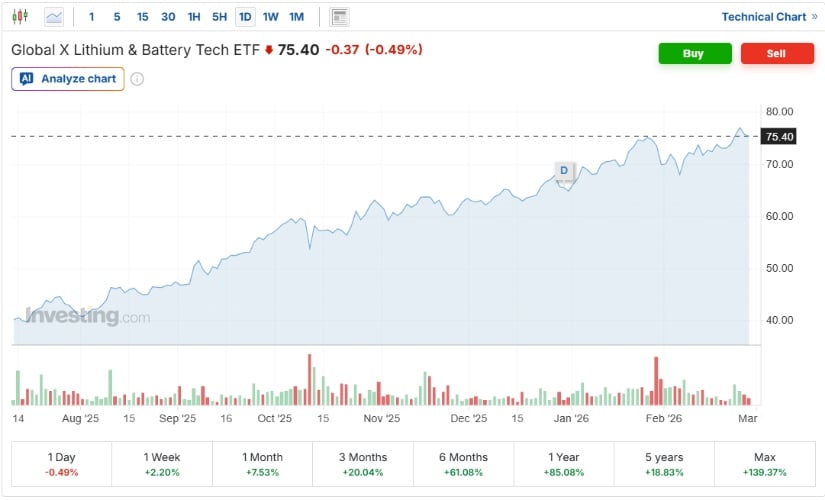
Task: Select the 1D interval
Action: tap(245, 16)
